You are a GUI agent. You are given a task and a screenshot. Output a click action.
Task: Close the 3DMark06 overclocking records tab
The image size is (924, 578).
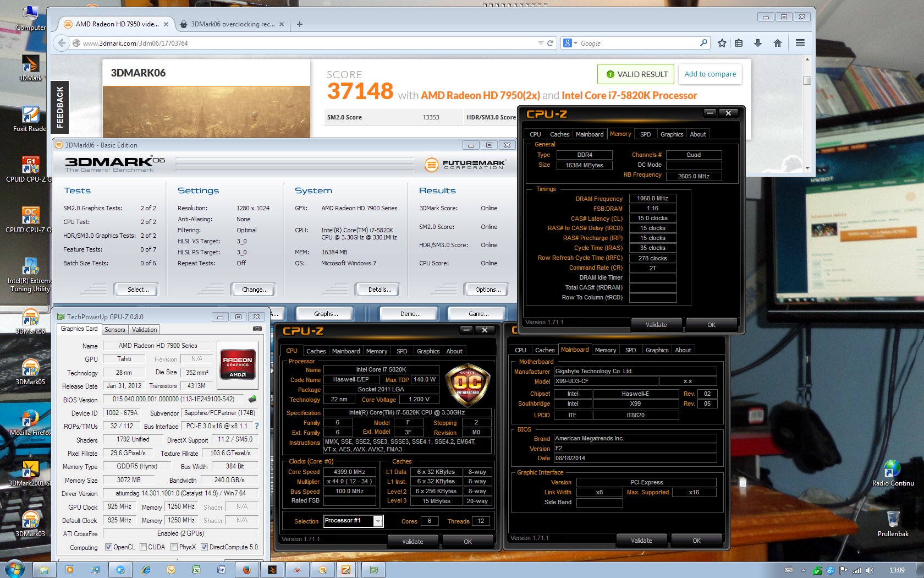point(282,24)
